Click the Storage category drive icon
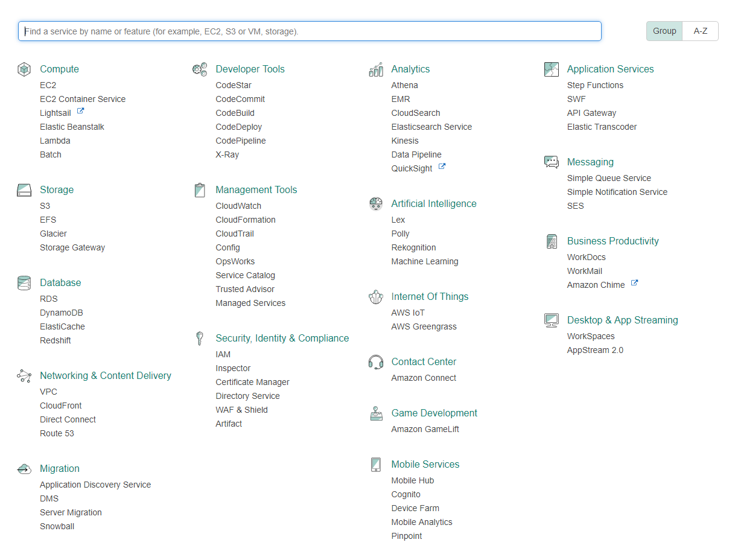This screenshot has height=560, width=738. click(x=24, y=190)
